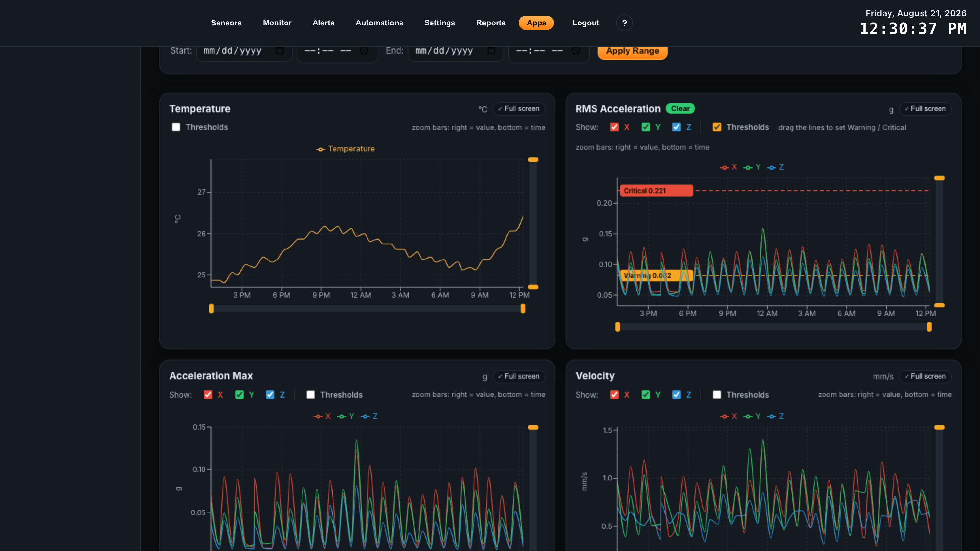Select the Apps nav pill
980x551 pixels.
click(536, 23)
